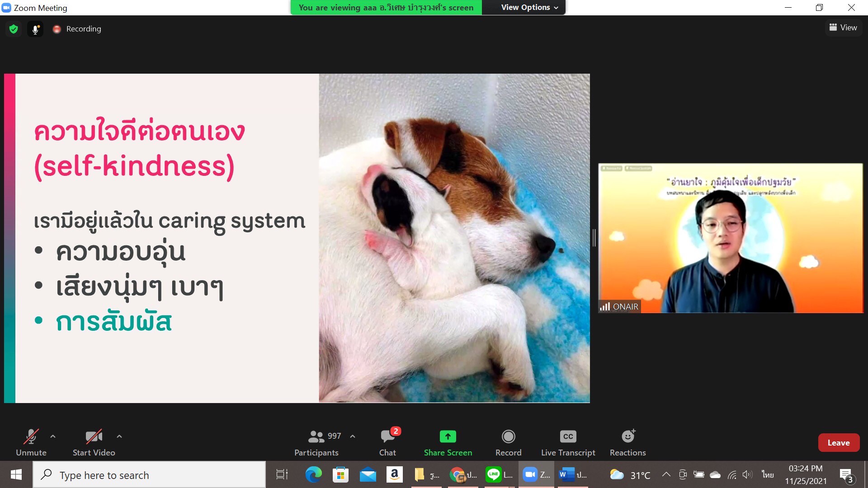Toggle Thai language input indicator in tray

point(767,474)
